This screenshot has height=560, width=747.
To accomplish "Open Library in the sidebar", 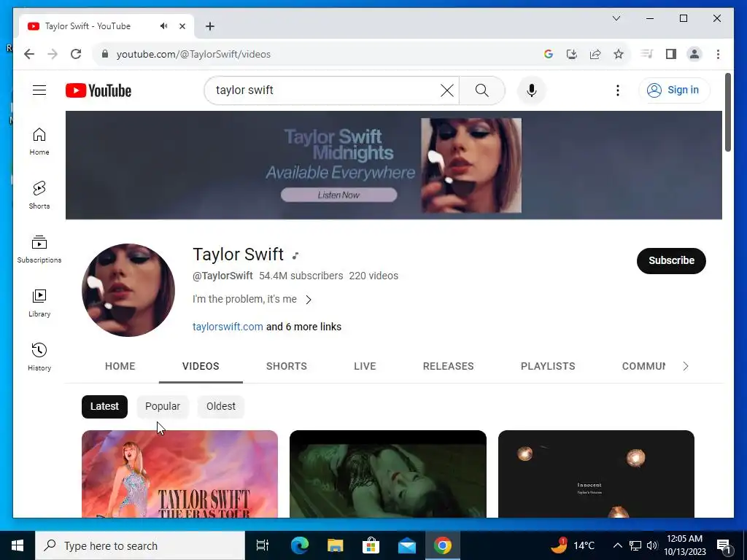I will click(39, 303).
